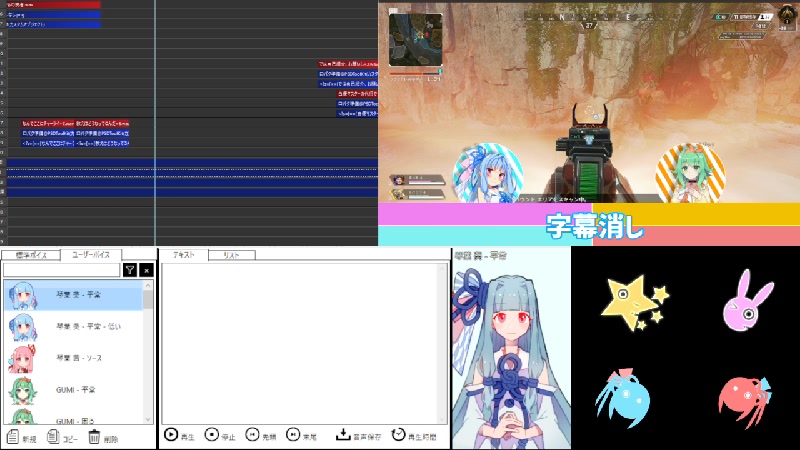Start playback with the 再生 play button
The height and width of the screenshot is (450, 800).
(171, 435)
